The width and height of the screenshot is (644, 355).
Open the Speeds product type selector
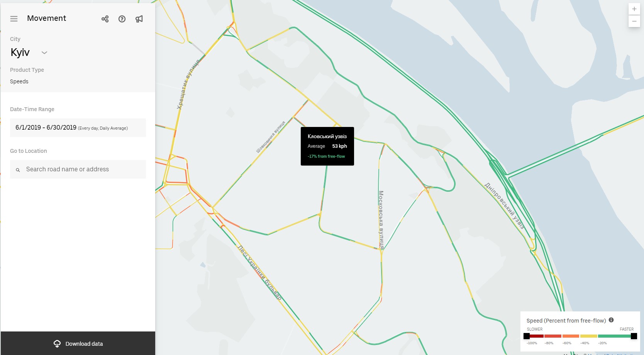click(x=19, y=81)
